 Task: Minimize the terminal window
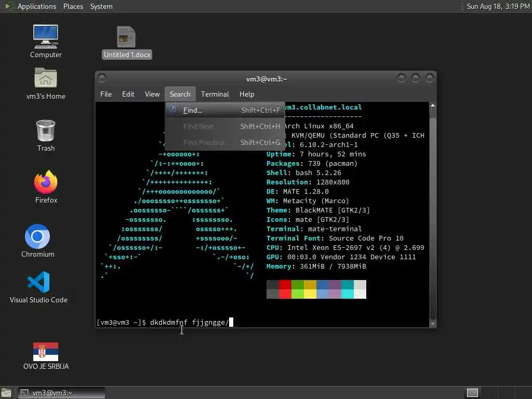click(x=401, y=78)
